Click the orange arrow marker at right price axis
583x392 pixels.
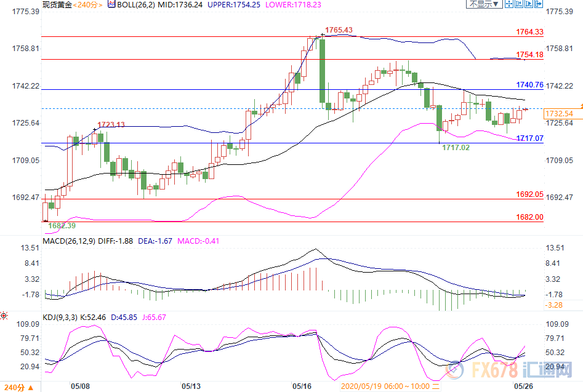pos(581,106)
